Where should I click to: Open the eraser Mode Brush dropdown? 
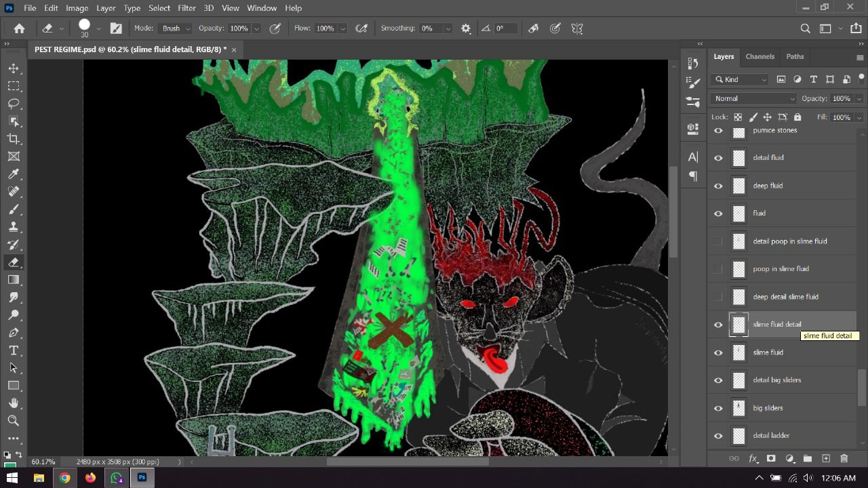click(x=176, y=28)
